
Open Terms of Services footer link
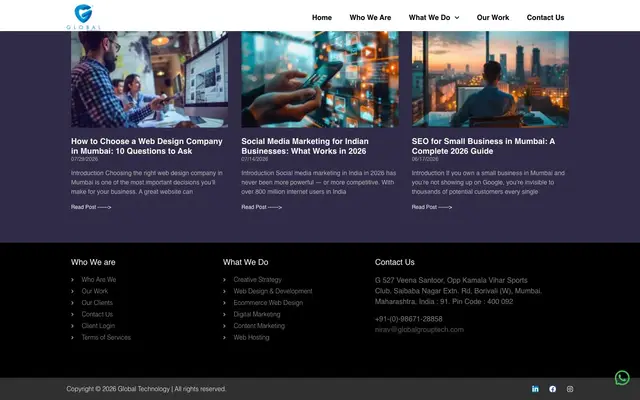point(106,337)
